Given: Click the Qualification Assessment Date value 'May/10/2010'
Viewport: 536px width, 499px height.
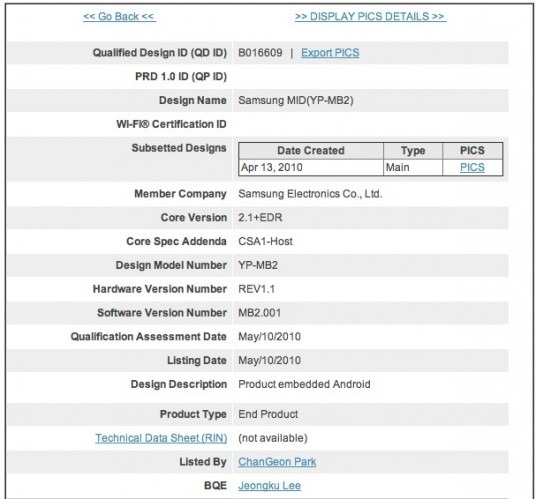Looking at the screenshot, I should pos(269,337).
